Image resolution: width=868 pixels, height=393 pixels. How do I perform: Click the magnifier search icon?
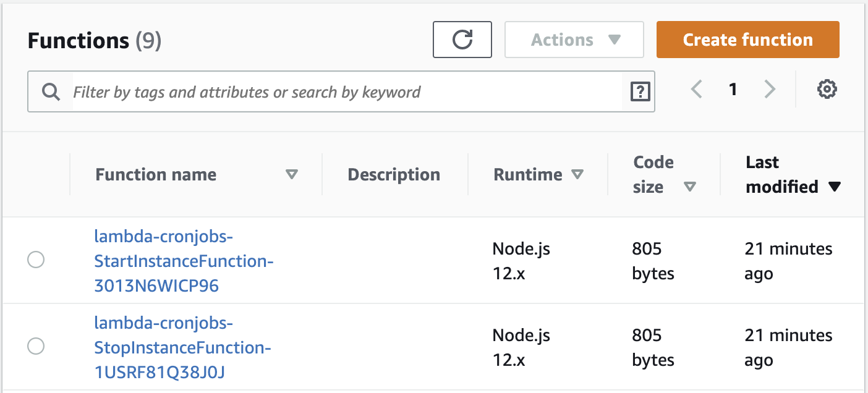(x=51, y=93)
